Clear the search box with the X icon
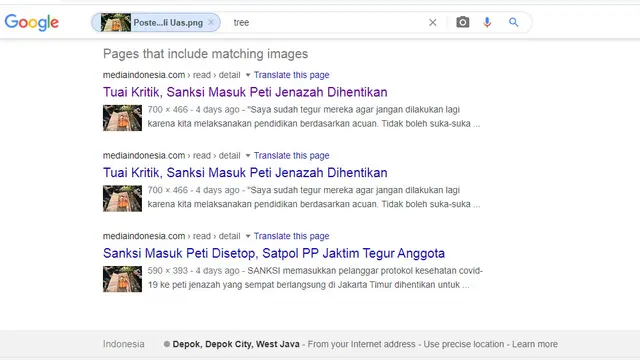The image size is (640, 360). 433,22
